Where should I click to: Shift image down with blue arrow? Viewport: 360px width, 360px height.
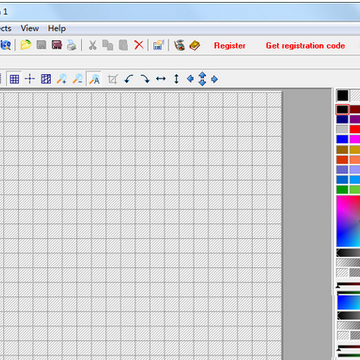click(202, 83)
